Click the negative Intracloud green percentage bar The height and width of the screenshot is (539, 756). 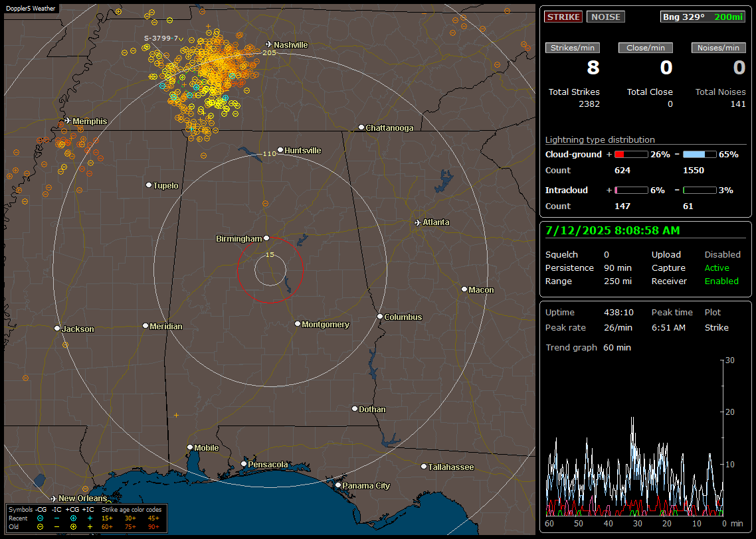click(x=700, y=191)
